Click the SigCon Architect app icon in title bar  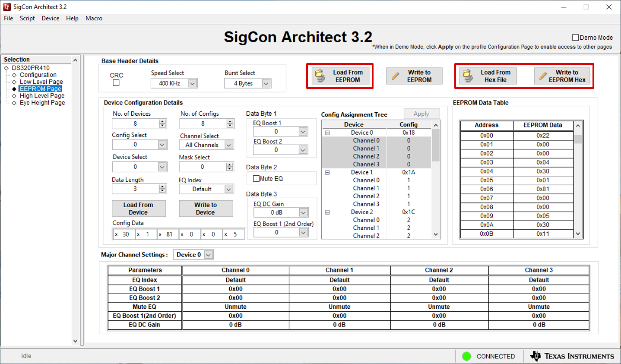pyautogui.click(x=7, y=7)
